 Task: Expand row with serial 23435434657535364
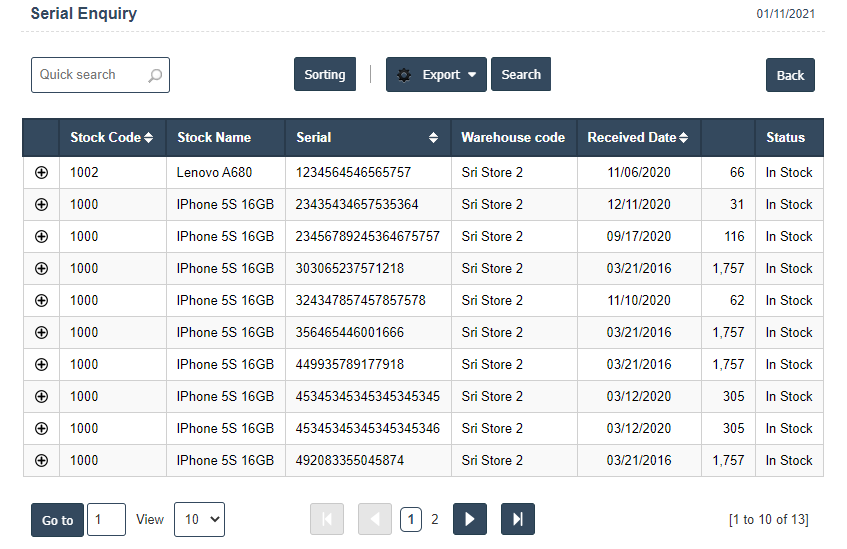41,204
